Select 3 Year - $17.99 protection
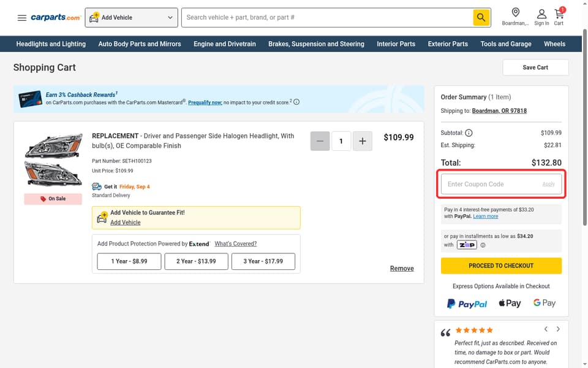 click(263, 261)
